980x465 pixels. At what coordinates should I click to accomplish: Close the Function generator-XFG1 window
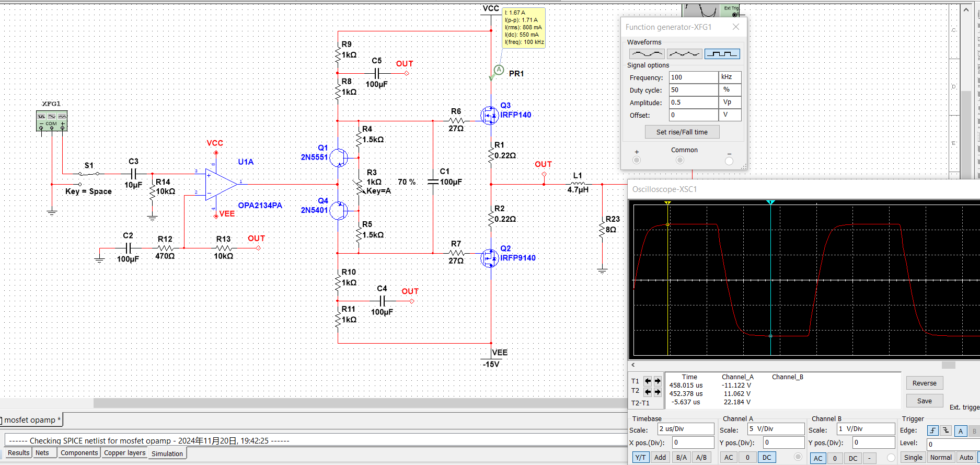click(736, 27)
